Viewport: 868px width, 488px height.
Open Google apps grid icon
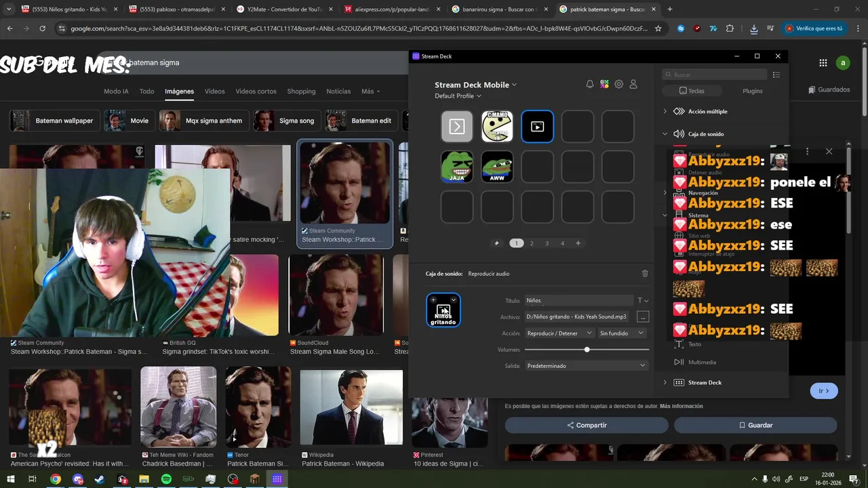(823, 63)
